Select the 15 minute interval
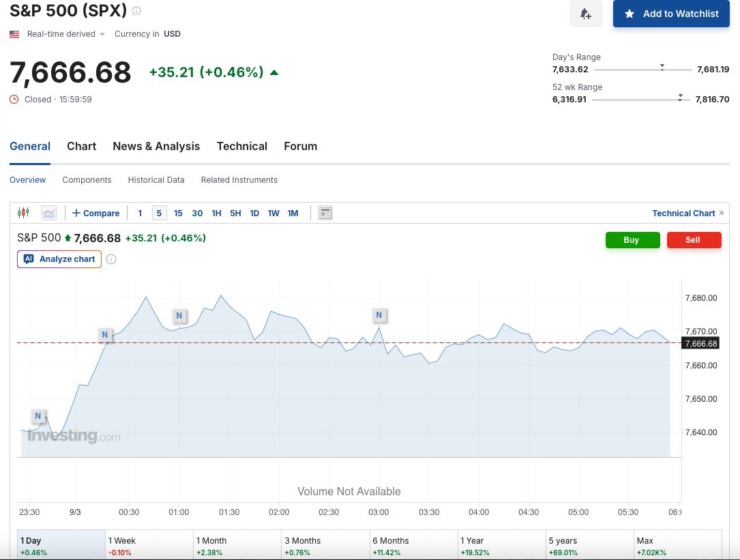The width and height of the screenshot is (740, 560). (178, 213)
